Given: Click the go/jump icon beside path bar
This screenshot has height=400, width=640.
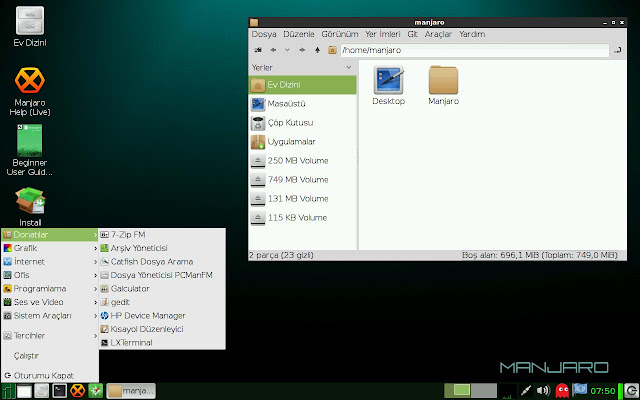Looking at the screenshot, I should pos(618,50).
